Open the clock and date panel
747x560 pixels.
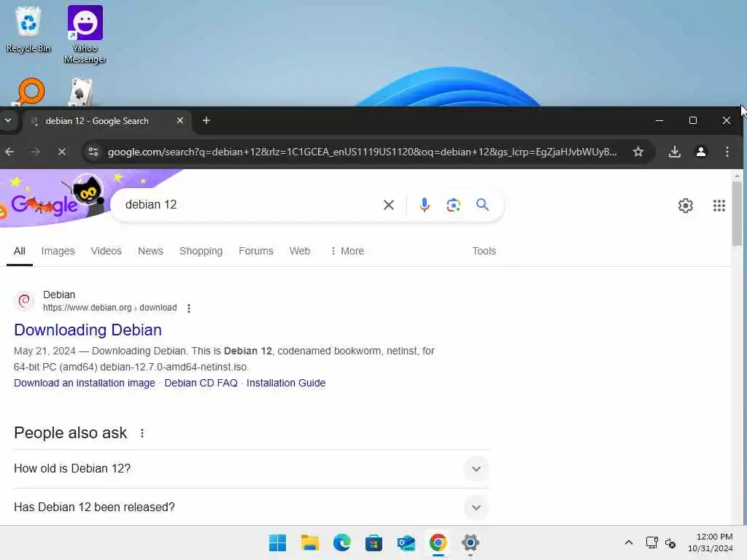[711, 542]
